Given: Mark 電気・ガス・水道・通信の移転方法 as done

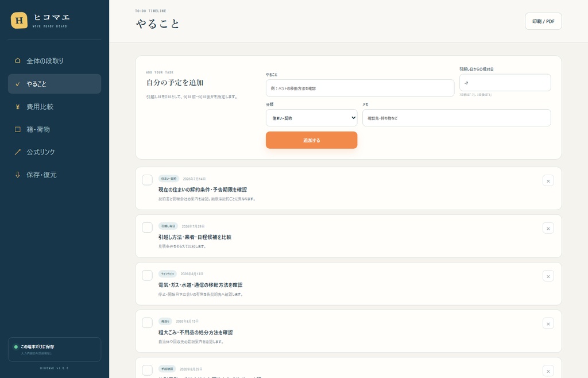Looking at the screenshot, I should (148, 275).
